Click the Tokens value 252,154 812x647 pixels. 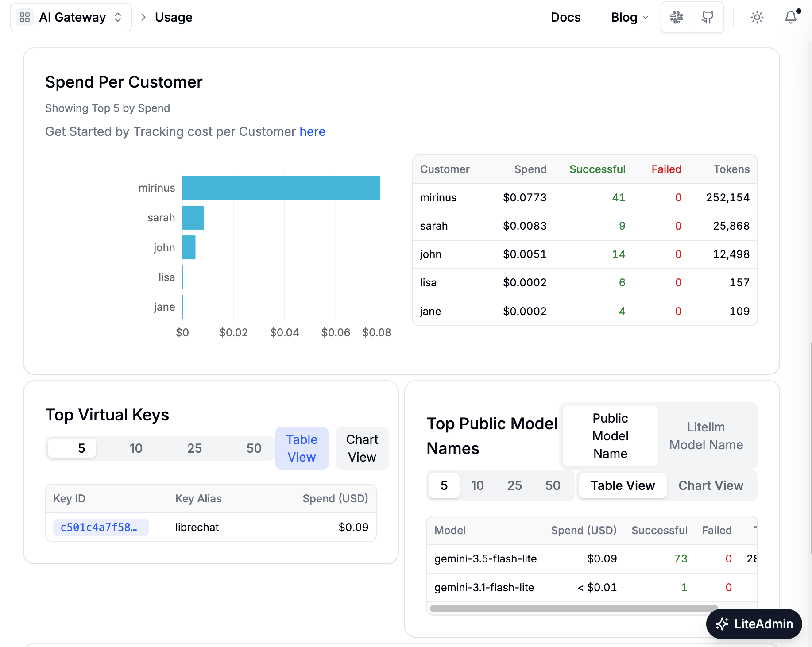coord(728,198)
